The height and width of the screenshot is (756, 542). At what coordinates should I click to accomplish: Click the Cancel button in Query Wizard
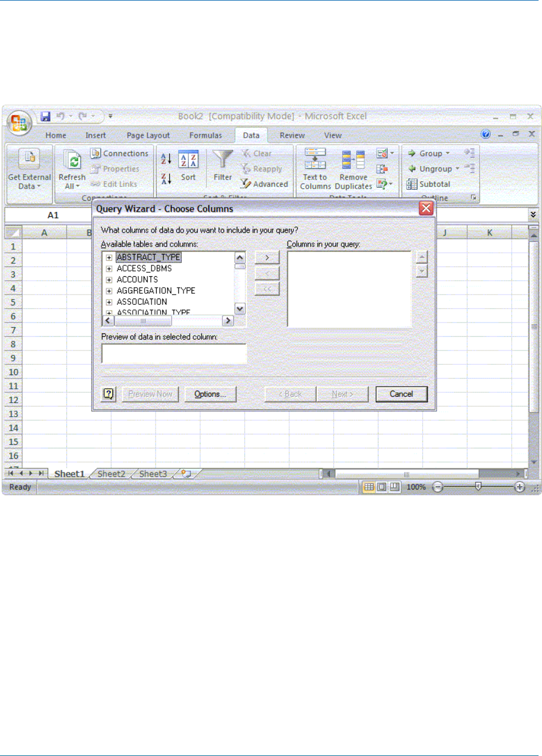click(x=401, y=394)
